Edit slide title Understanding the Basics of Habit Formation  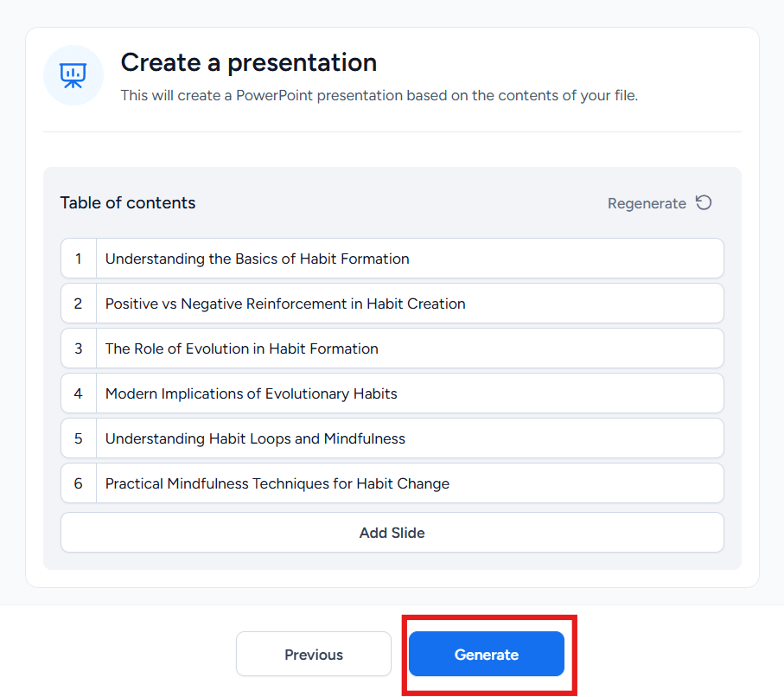[410, 259]
